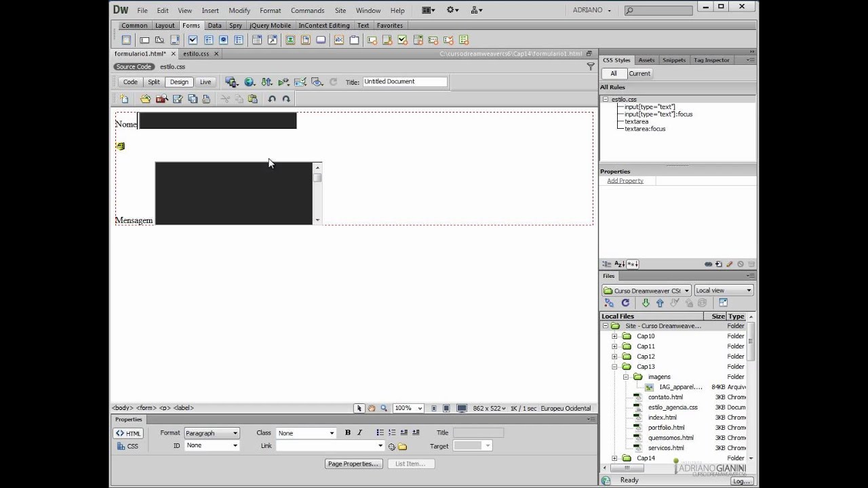The image size is (868, 488).
Task: Insert an Image Field form icon
Action: coord(290,40)
